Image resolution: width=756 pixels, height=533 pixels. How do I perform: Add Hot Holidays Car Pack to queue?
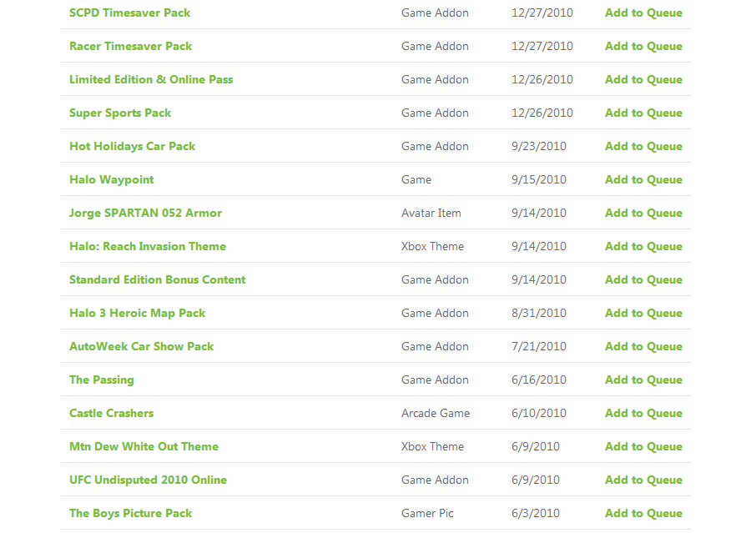tap(643, 147)
